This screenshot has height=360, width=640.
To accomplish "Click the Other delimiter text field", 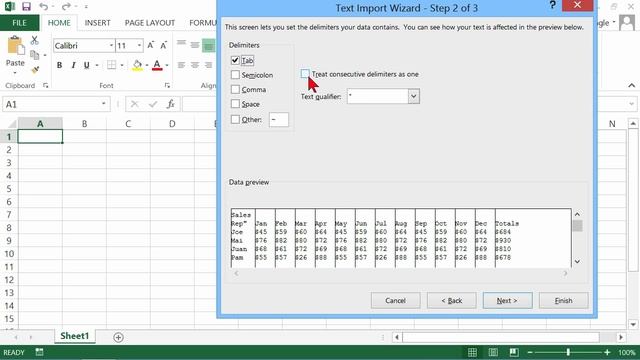I will coord(279,120).
